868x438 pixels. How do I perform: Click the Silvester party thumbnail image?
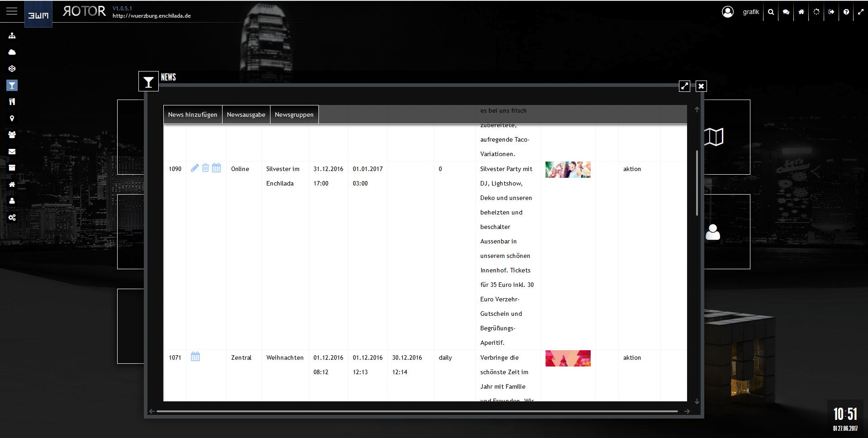tap(568, 170)
